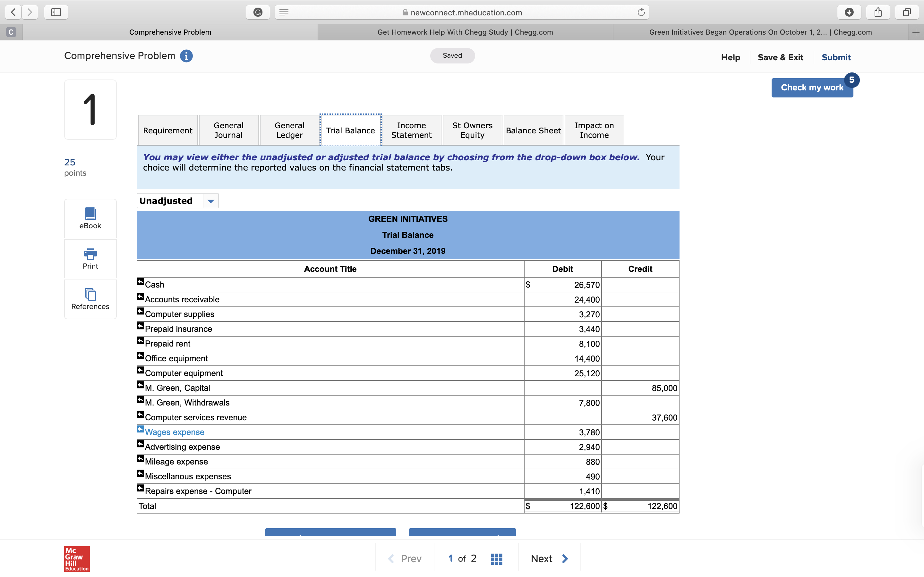Open the eBook panel
The width and height of the screenshot is (924, 577).
(90, 218)
